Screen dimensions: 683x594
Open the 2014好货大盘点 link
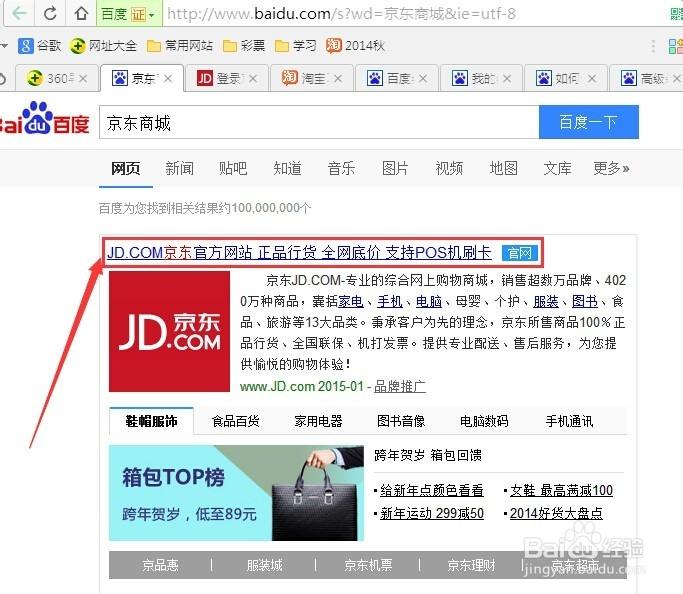pos(556,513)
